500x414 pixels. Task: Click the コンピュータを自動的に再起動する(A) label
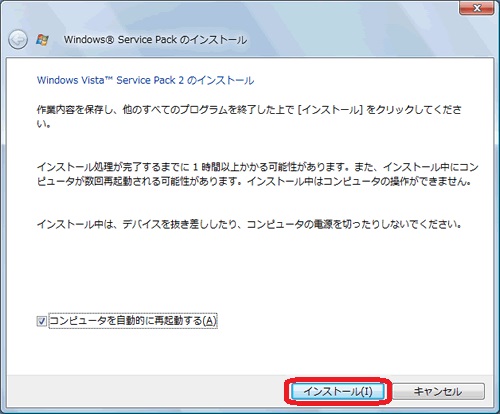pos(133,321)
